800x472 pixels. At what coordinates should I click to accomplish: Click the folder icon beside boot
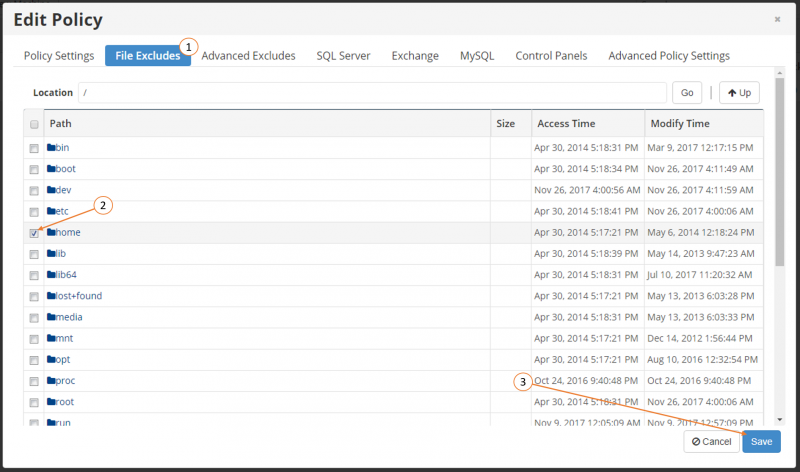tap(52, 169)
